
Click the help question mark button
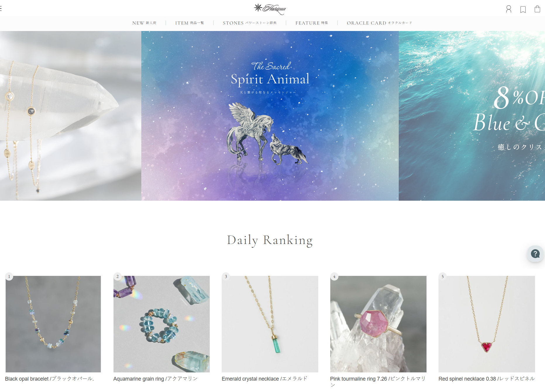[535, 254]
